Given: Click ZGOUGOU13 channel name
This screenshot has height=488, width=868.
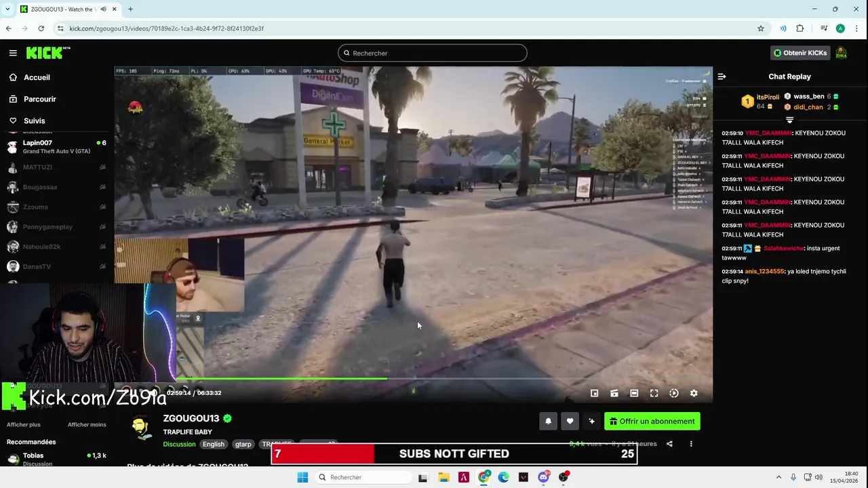Looking at the screenshot, I should coord(191,418).
